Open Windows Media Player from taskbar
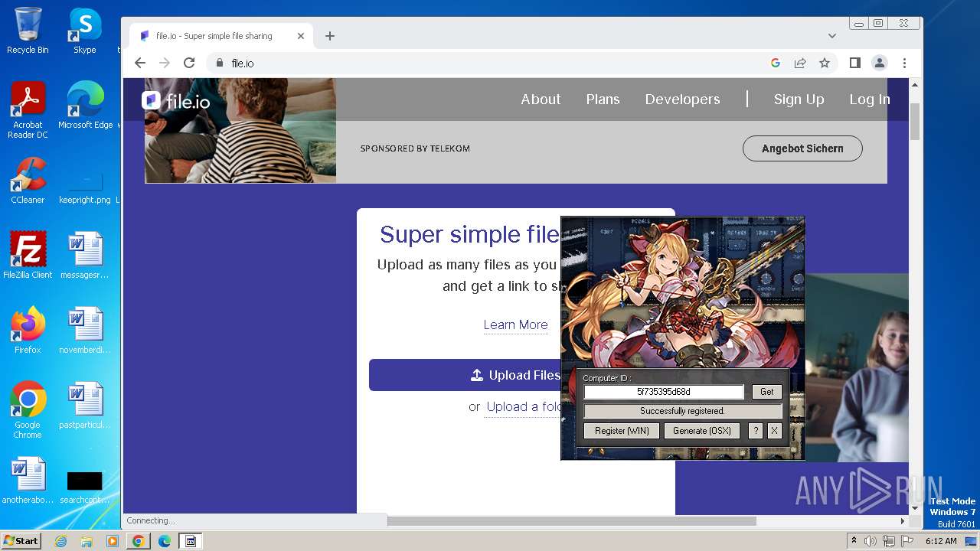The width and height of the screenshot is (980, 551). point(113,541)
